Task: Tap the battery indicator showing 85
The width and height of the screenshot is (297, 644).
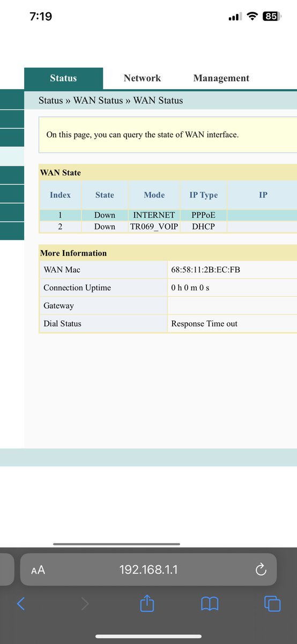Action: click(271, 17)
